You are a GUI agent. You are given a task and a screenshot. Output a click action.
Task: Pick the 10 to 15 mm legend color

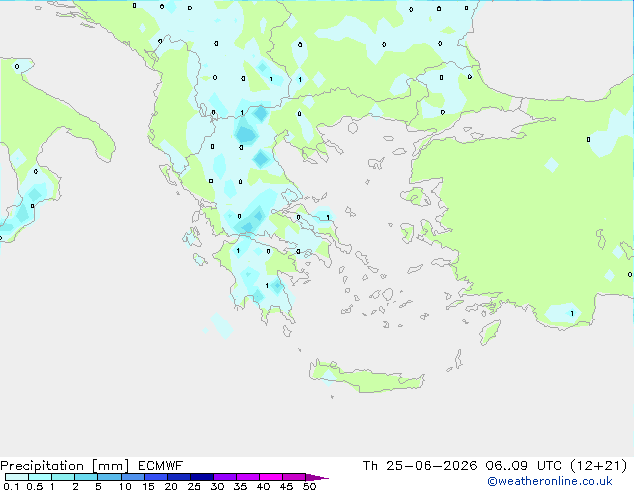point(133,477)
